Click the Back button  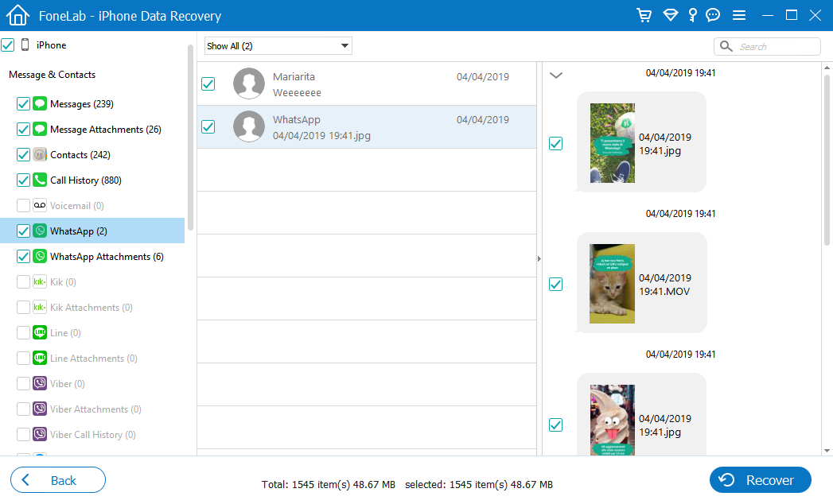coord(57,480)
